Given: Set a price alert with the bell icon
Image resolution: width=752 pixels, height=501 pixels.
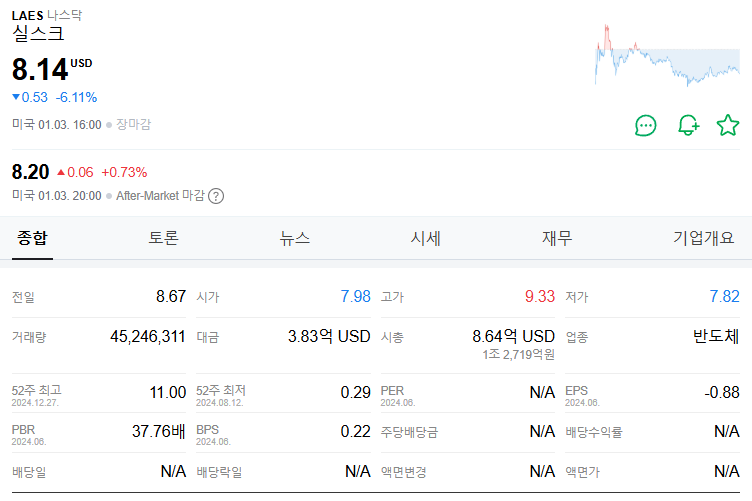Looking at the screenshot, I should pos(689,126).
